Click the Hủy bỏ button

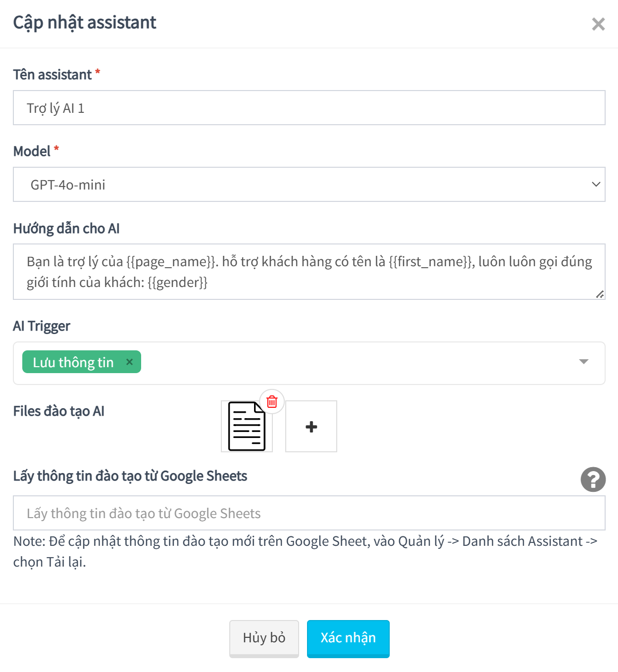pyautogui.click(x=264, y=638)
